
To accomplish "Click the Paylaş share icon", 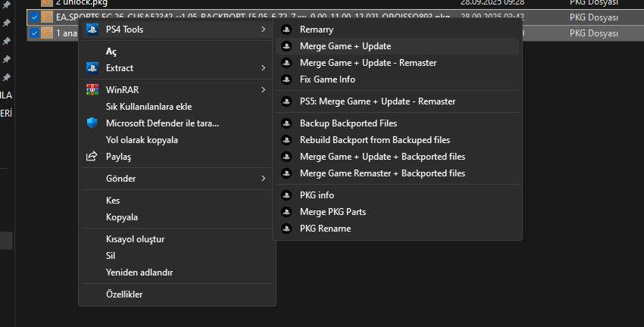I will click(x=92, y=157).
